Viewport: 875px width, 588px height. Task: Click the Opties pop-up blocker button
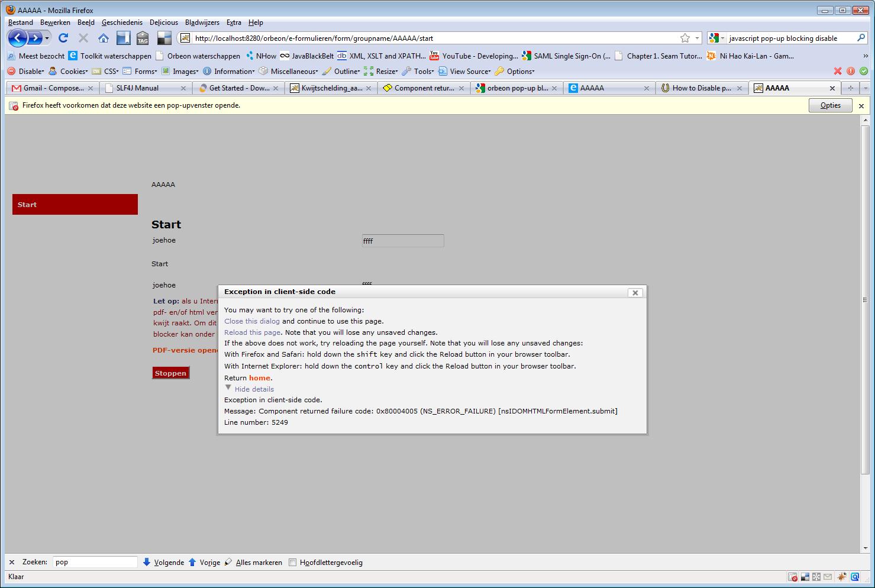point(830,105)
